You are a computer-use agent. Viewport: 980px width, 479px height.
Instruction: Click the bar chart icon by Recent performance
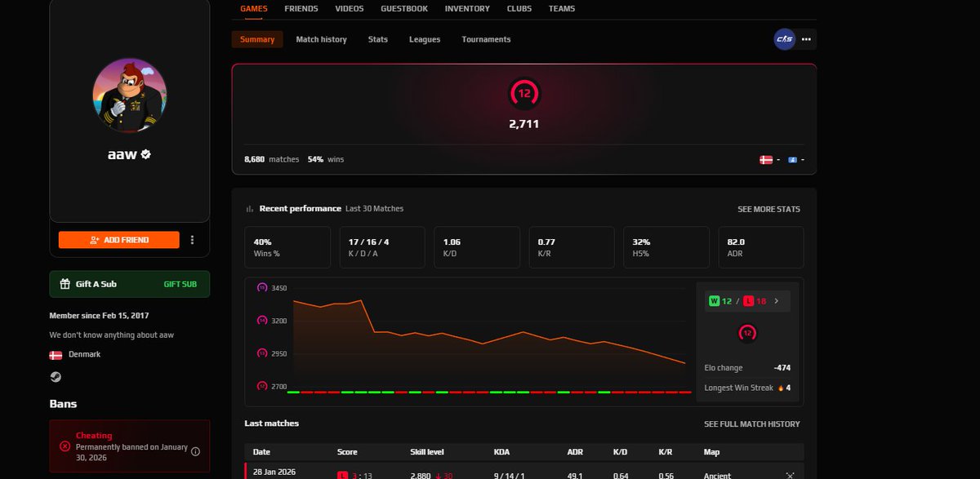pos(250,209)
